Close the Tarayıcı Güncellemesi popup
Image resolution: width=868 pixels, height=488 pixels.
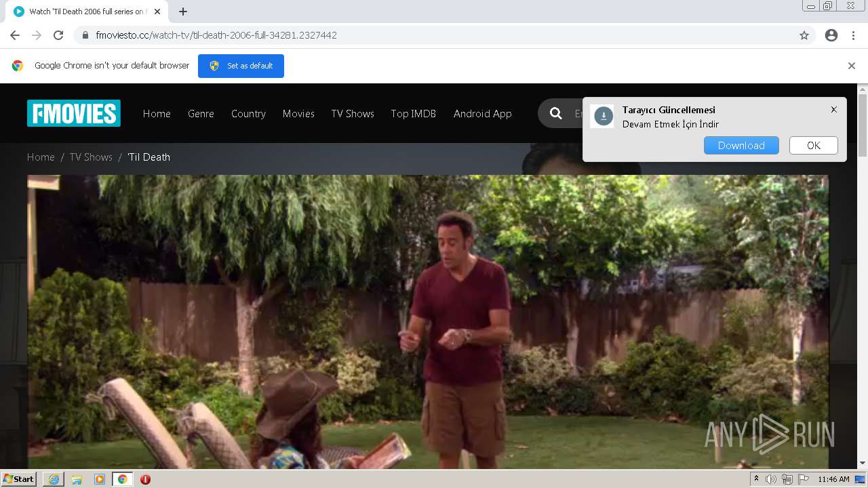tap(834, 109)
